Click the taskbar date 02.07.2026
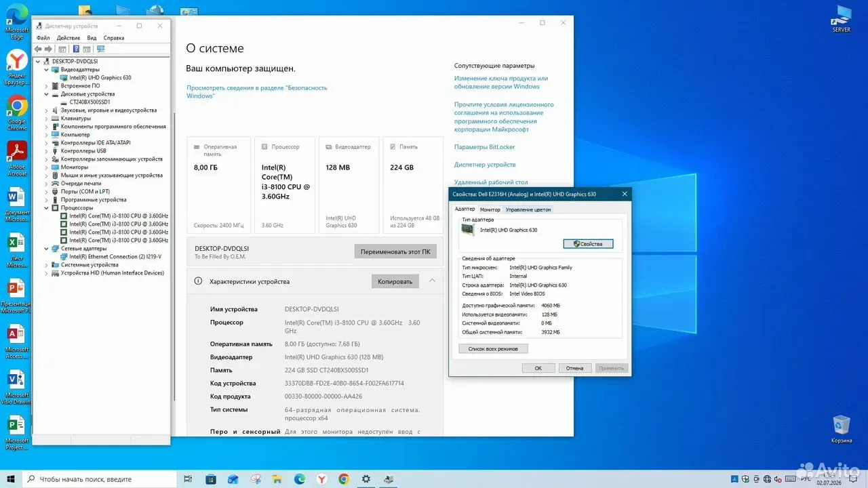The width and height of the screenshot is (868, 488). (x=829, y=483)
